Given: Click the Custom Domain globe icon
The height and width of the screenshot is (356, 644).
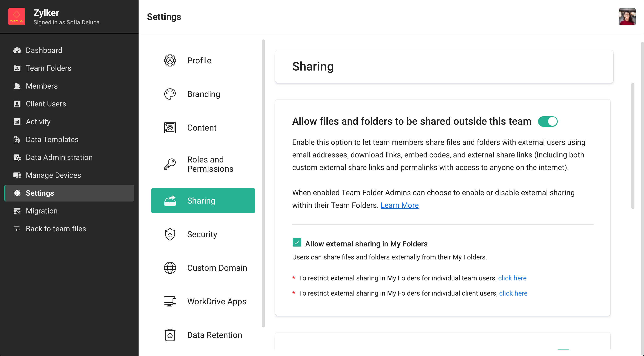Looking at the screenshot, I should [170, 268].
